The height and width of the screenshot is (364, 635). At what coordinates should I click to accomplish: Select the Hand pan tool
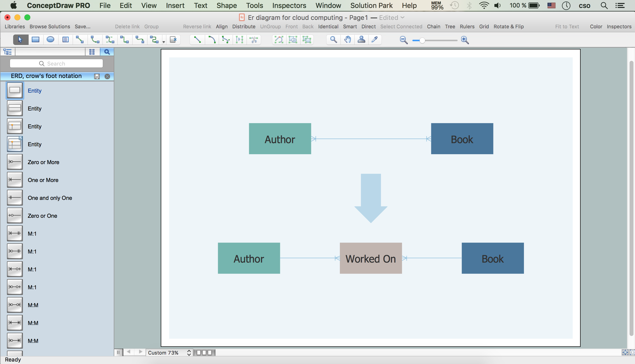347,40
